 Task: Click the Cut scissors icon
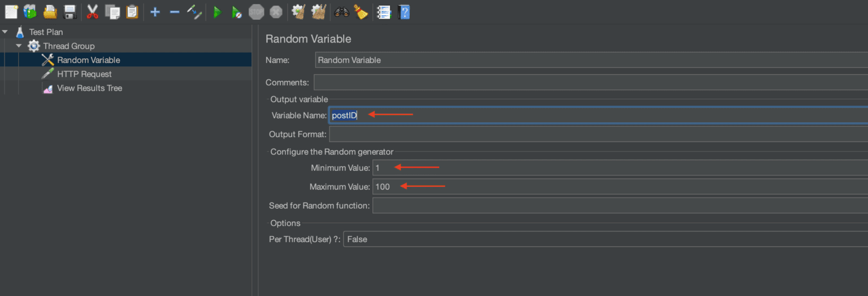[x=93, y=11]
